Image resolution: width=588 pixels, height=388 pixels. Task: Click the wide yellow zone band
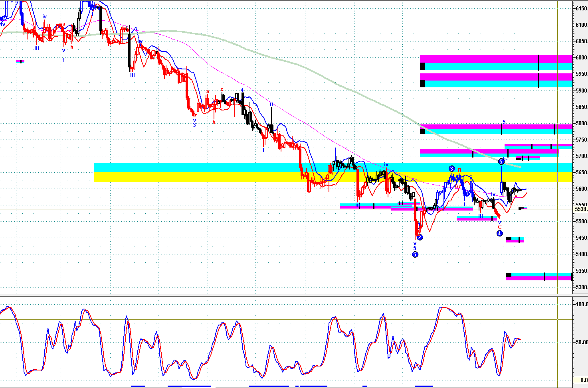[333, 177]
